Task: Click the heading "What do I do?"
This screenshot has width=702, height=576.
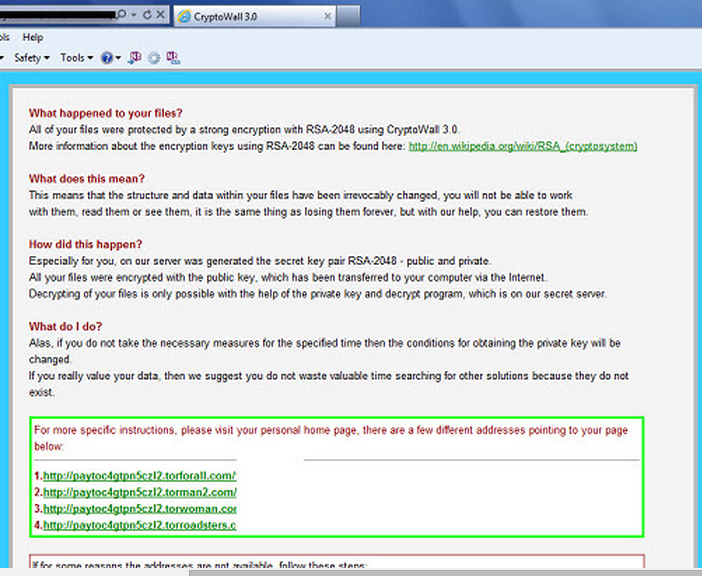Action: pyautogui.click(x=65, y=327)
